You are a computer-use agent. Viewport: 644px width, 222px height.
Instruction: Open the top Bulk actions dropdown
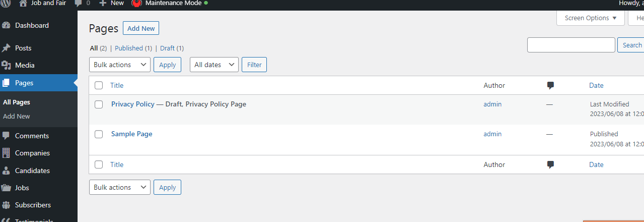coord(120,65)
